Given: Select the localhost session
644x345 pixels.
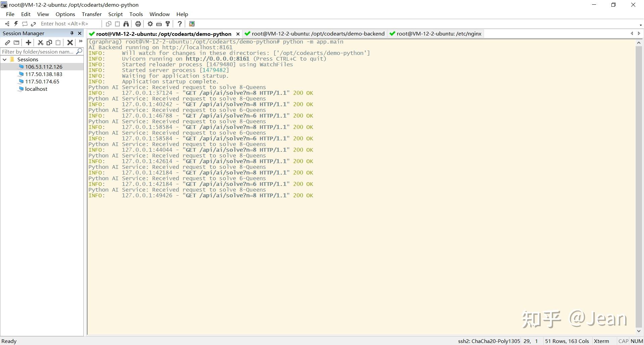Looking at the screenshot, I should click(36, 89).
